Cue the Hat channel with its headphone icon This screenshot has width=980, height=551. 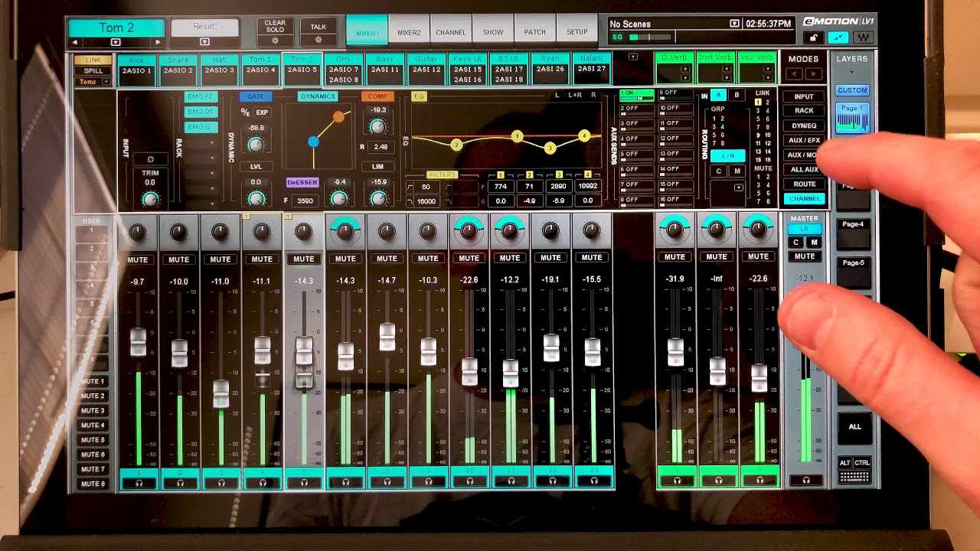tap(221, 482)
